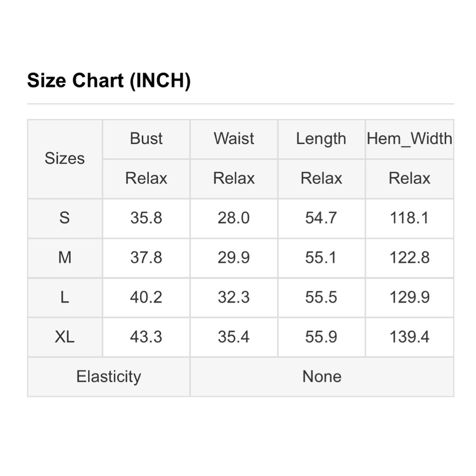Select the Sizes header cell
Viewport: 476px width, 476px height.
click(x=65, y=159)
